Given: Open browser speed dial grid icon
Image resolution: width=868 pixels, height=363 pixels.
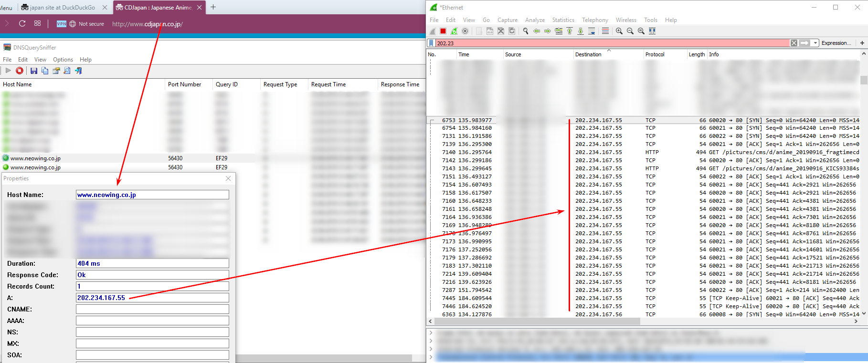Looking at the screenshot, I should (x=37, y=23).
